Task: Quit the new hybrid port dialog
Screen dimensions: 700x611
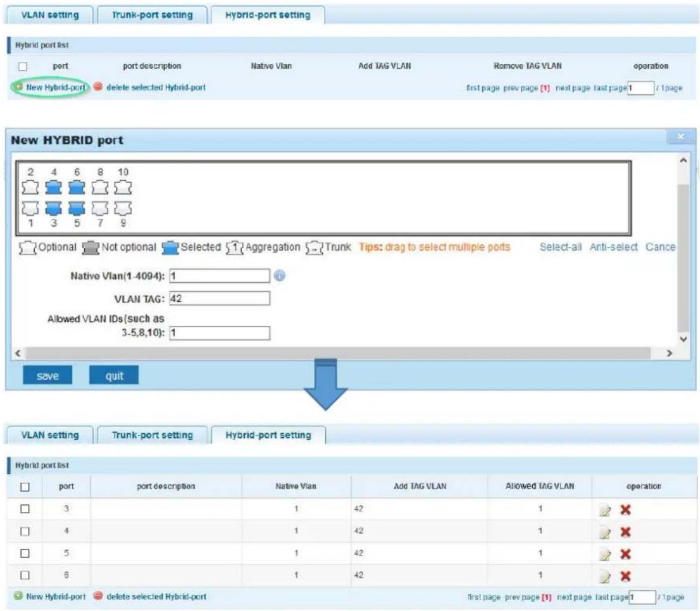Action: tap(114, 375)
